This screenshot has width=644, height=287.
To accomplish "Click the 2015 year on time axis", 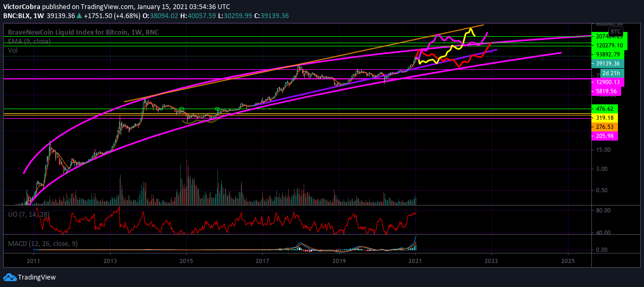I will 186,261.
